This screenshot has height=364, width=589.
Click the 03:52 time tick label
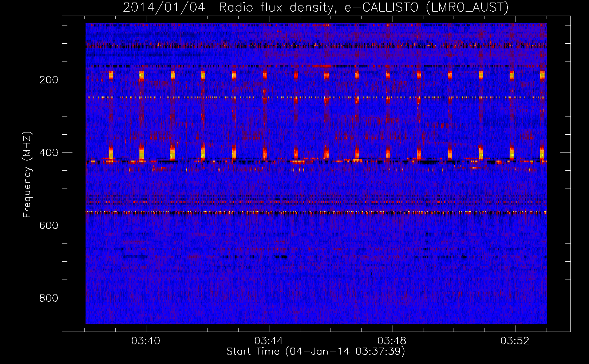coord(515,341)
